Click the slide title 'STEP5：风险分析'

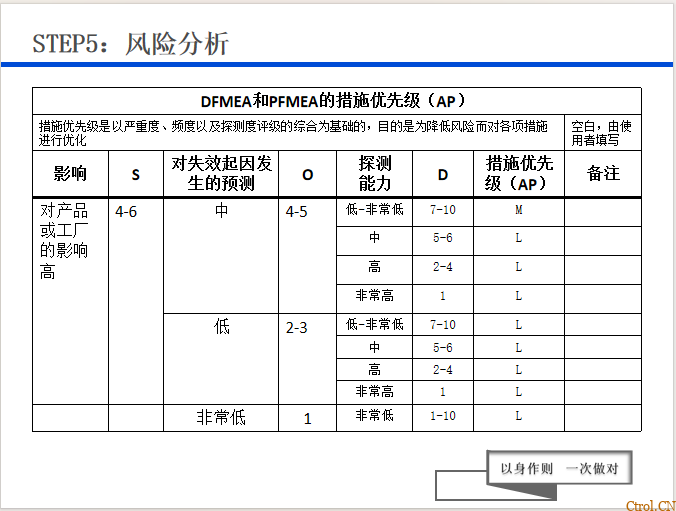[131, 44]
